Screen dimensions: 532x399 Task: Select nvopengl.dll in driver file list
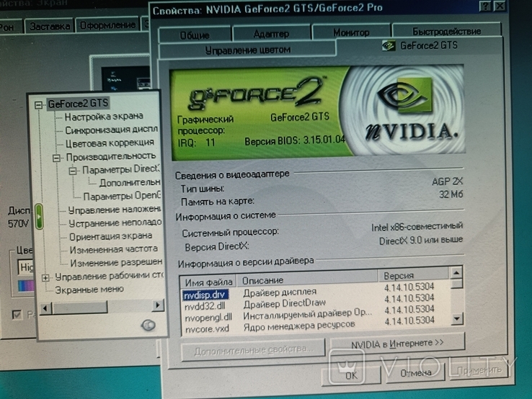[208, 318]
